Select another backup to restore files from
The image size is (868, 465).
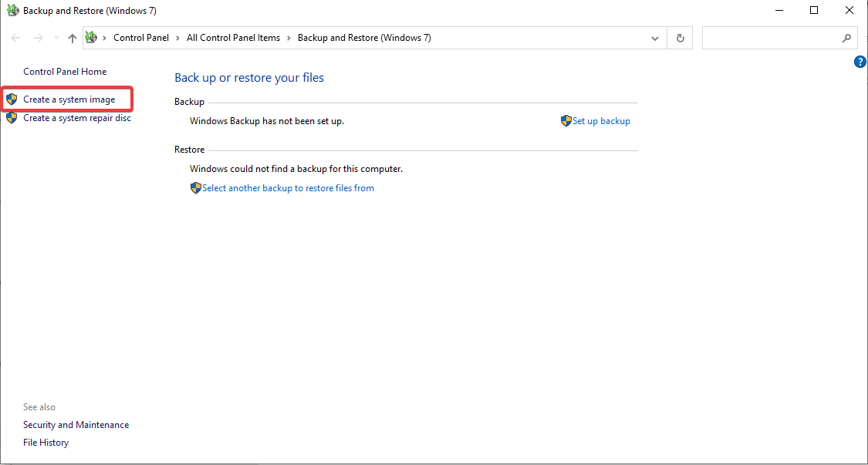point(288,188)
